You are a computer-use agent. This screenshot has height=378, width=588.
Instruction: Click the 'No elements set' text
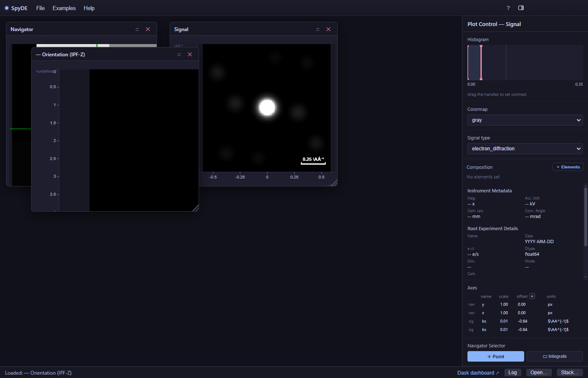coord(483,177)
